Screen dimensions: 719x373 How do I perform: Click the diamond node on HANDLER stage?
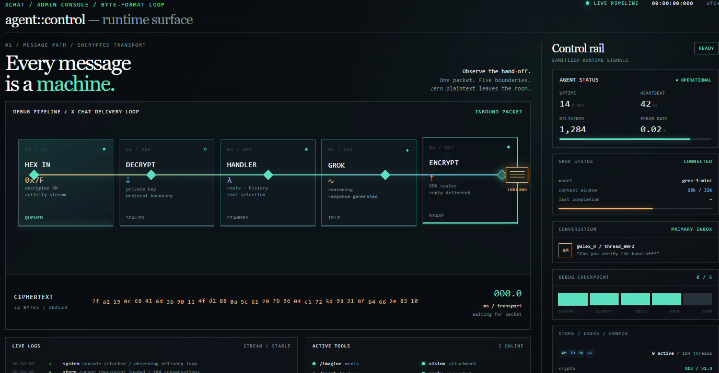pyautogui.click(x=268, y=175)
